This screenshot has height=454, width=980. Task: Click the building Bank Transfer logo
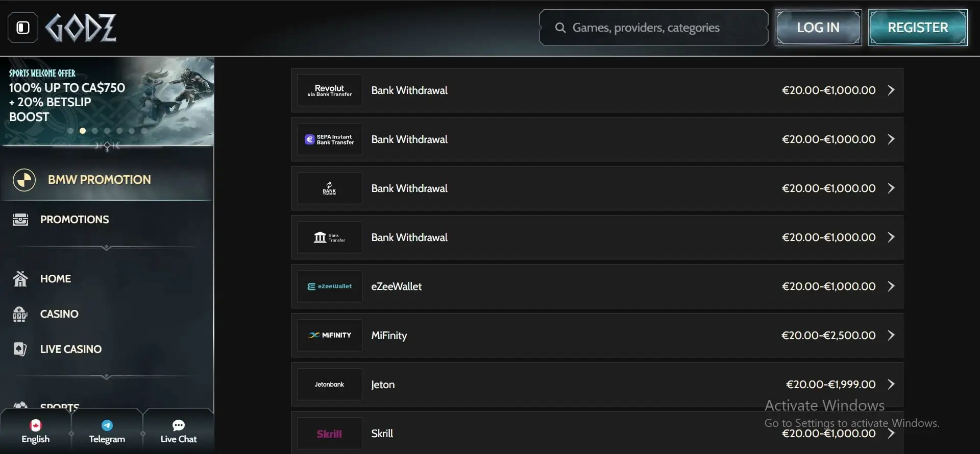pyautogui.click(x=330, y=237)
